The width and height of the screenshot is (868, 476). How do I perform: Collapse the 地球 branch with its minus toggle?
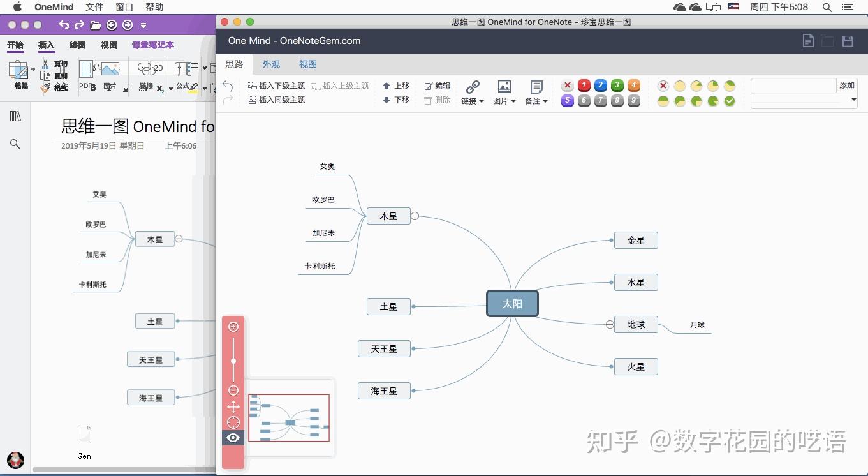(610, 324)
